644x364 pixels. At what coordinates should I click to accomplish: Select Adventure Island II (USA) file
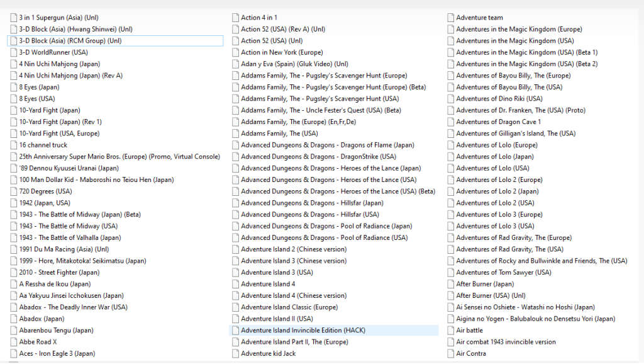(x=277, y=319)
